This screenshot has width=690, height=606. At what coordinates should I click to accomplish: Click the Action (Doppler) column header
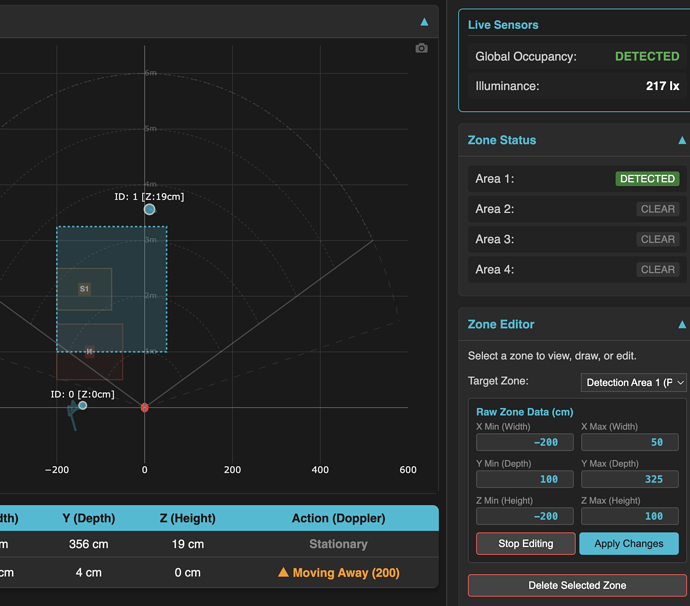(x=338, y=518)
